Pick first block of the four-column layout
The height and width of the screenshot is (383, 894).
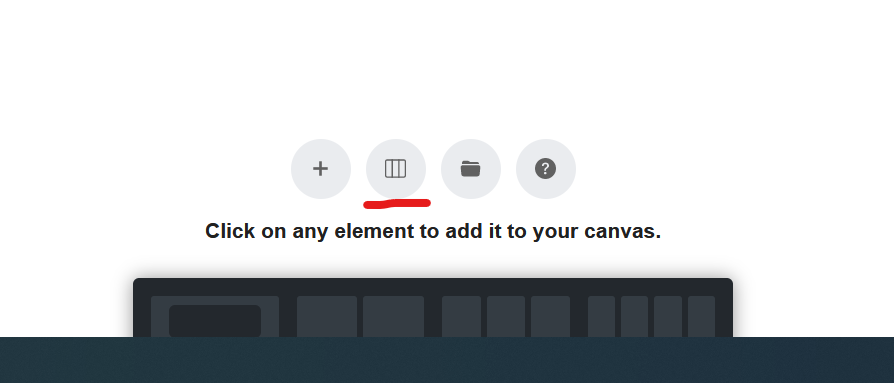coord(602,316)
